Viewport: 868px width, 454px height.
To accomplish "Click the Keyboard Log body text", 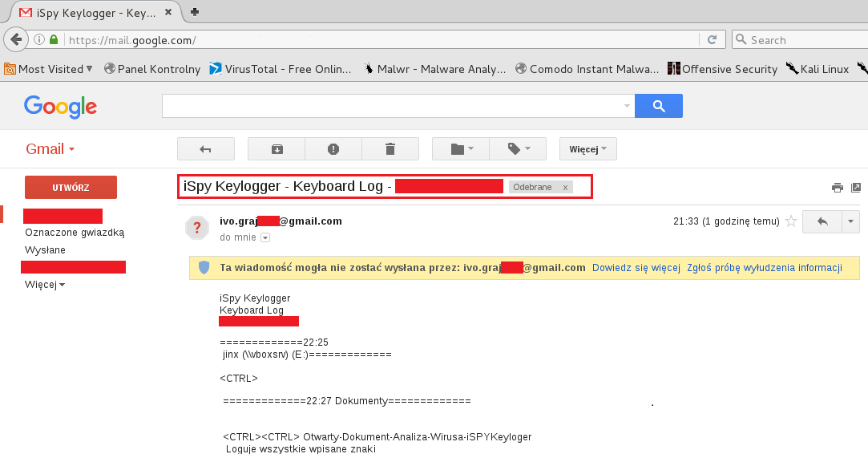I will 252,310.
